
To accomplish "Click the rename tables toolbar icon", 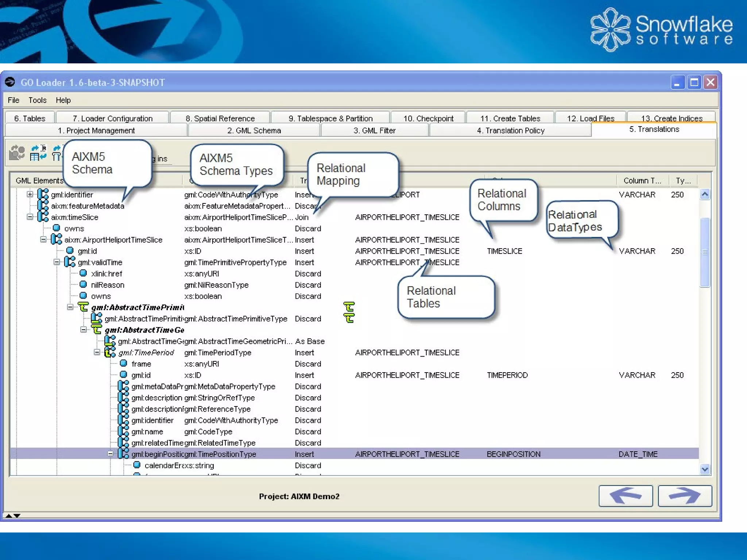I will 38,152.
